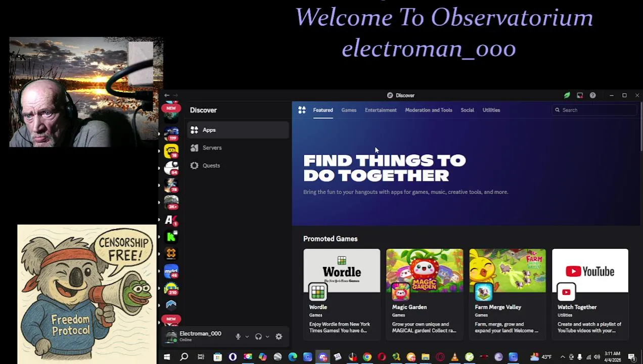The width and height of the screenshot is (643, 364).
Task: Show hidden system tray icons
Action: click(563, 357)
